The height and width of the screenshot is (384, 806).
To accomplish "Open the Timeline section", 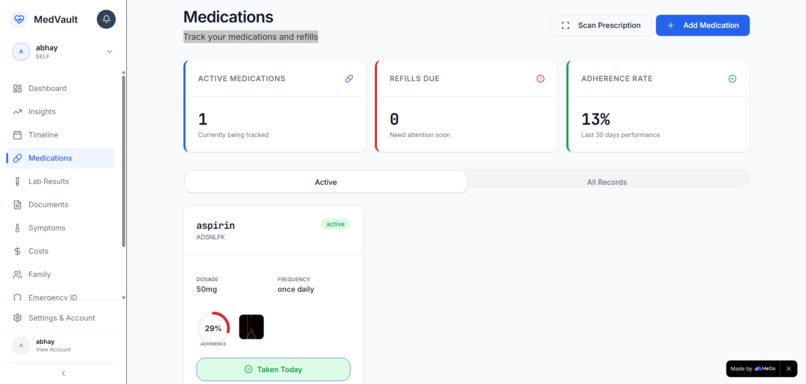I will [x=61, y=135].
